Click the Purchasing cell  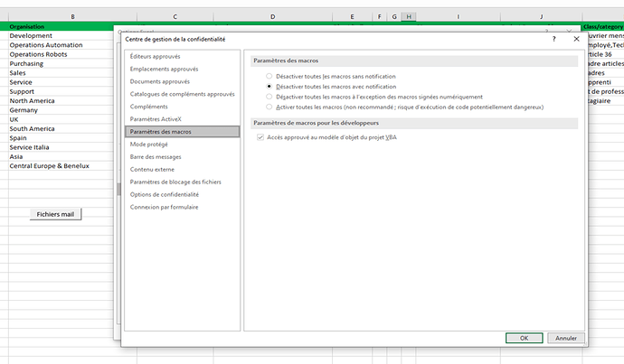tap(61, 63)
